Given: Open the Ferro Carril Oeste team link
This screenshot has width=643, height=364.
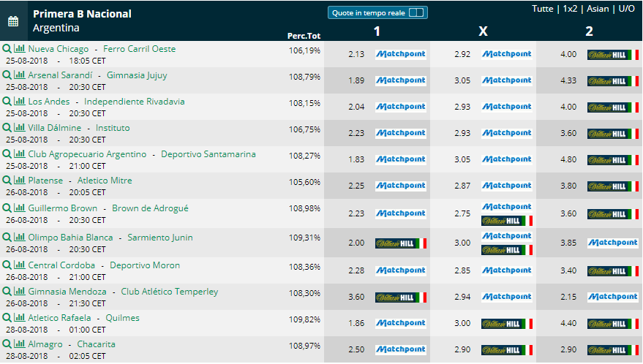Looking at the screenshot, I should pyautogui.click(x=140, y=49).
